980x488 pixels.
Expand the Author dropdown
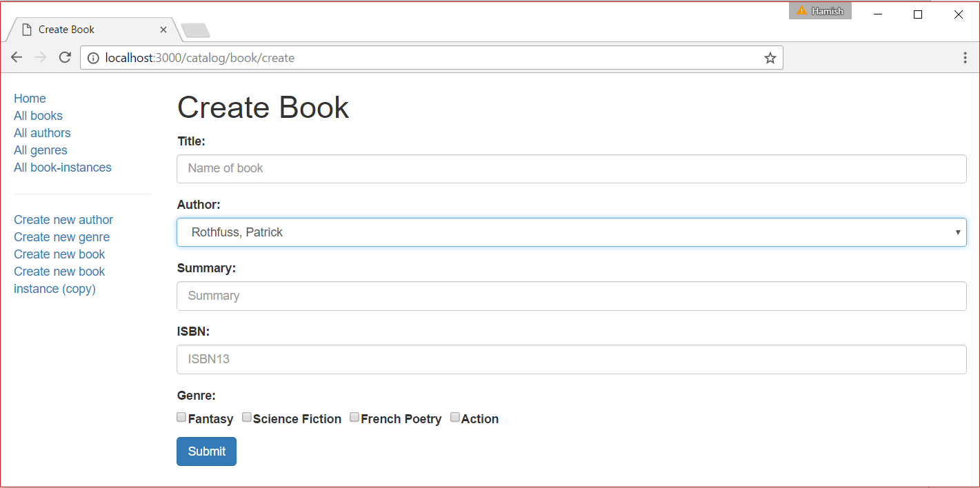958,232
